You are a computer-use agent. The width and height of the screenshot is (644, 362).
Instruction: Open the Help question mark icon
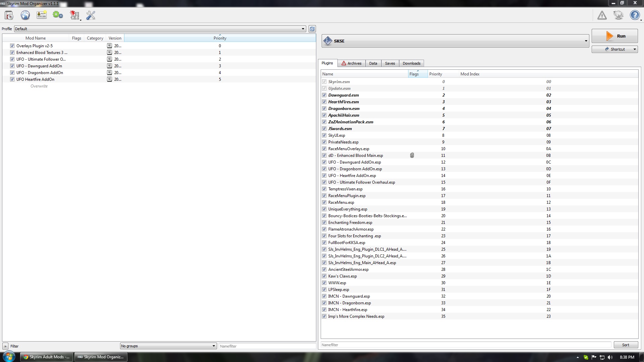point(635,15)
